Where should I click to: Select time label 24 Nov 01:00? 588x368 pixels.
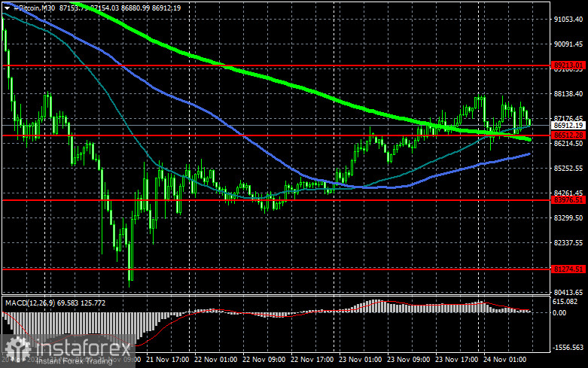tap(504, 360)
